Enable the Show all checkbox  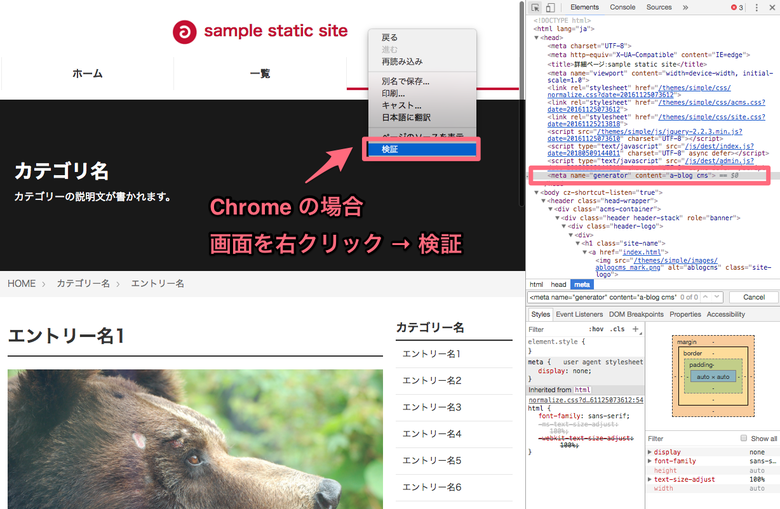(x=743, y=438)
